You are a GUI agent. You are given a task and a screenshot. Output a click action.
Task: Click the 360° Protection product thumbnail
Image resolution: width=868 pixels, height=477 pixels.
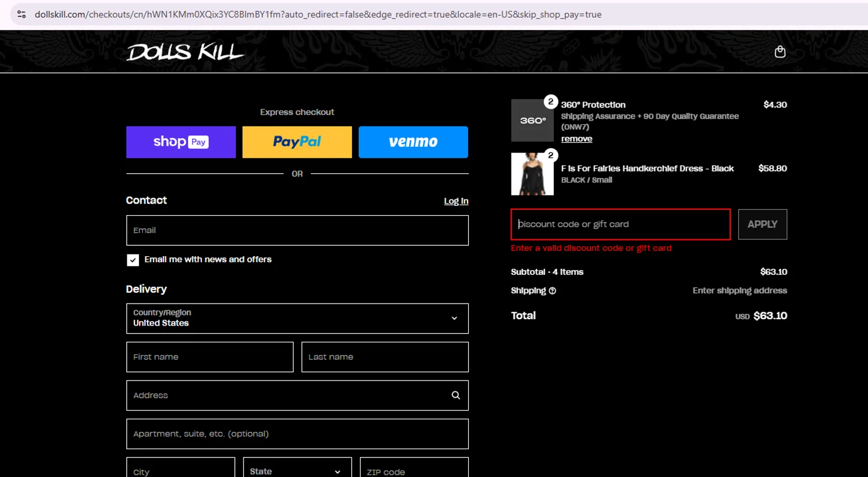click(532, 120)
